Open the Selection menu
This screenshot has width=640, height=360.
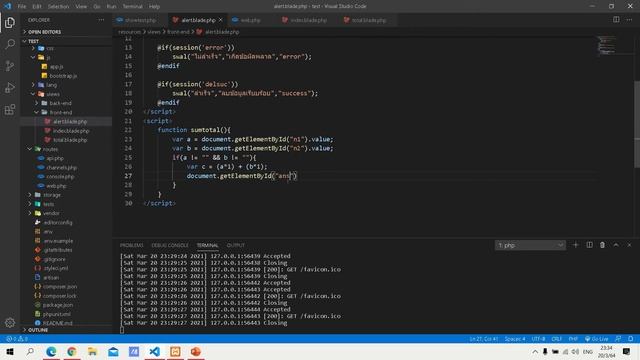pos(58,7)
